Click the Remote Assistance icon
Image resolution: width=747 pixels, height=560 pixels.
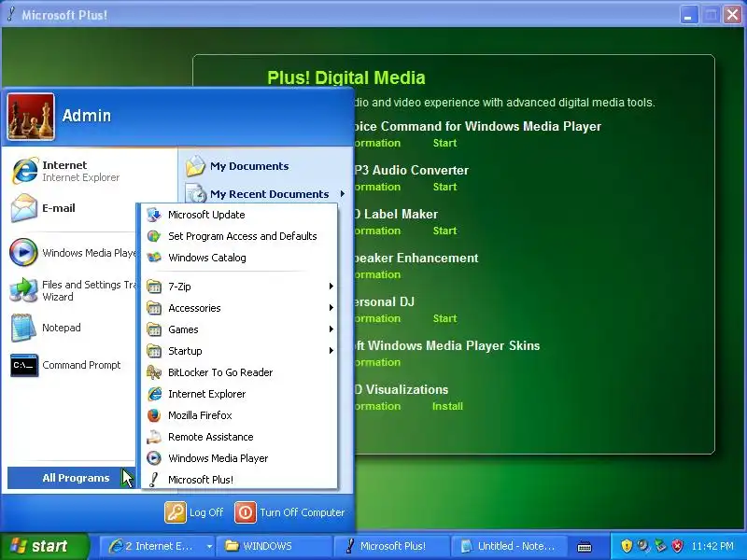[154, 437]
